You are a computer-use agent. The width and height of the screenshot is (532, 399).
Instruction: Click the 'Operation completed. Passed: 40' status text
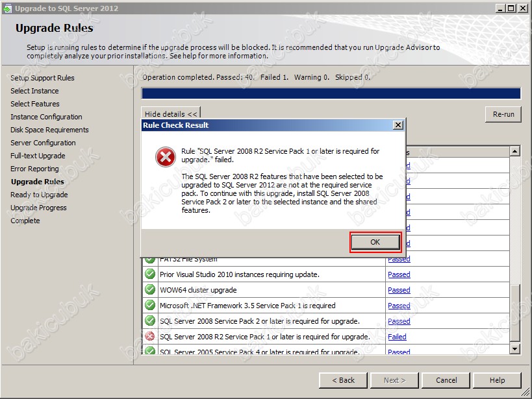pyautogui.click(x=198, y=77)
